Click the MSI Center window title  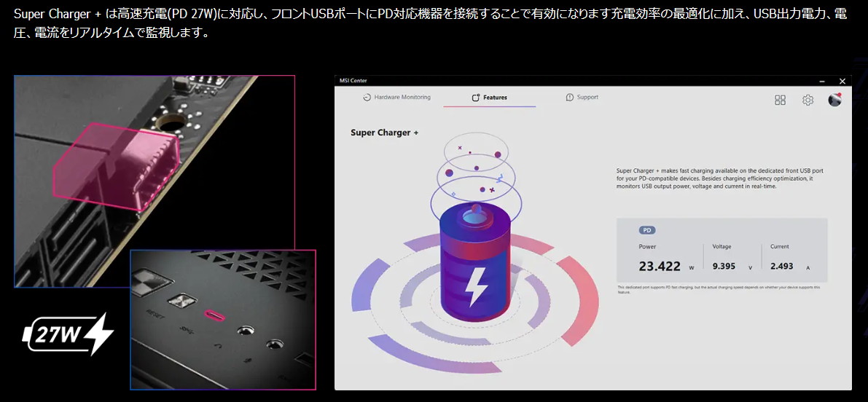pos(353,81)
